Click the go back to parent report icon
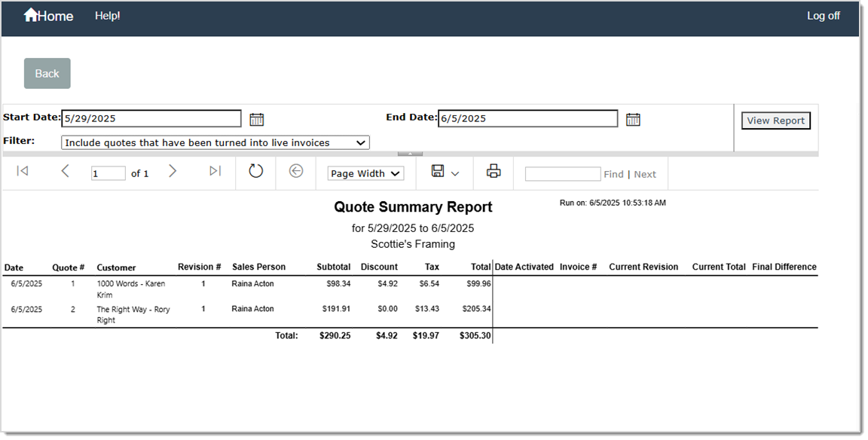Image resolution: width=868 pixels, height=440 pixels. (x=296, y=172)
